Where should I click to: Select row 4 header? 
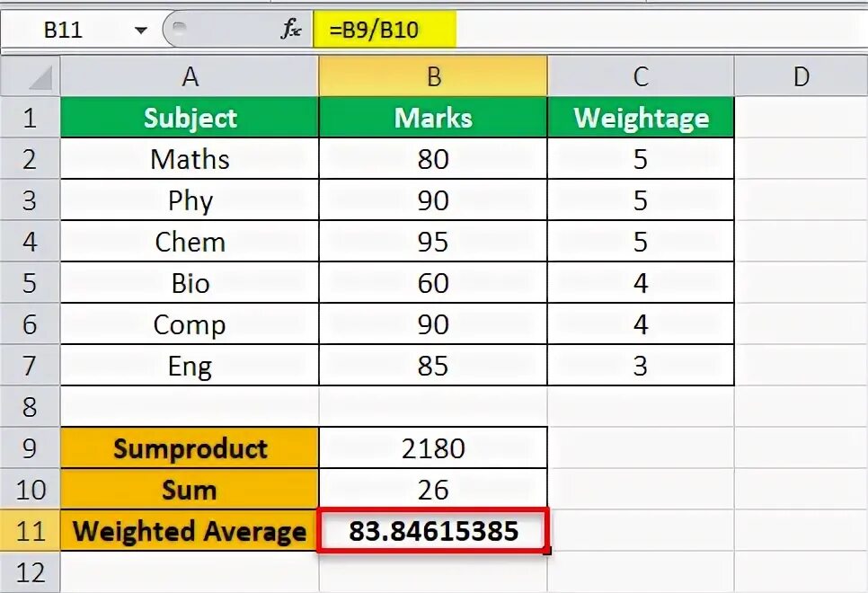(x=30, y=242)
